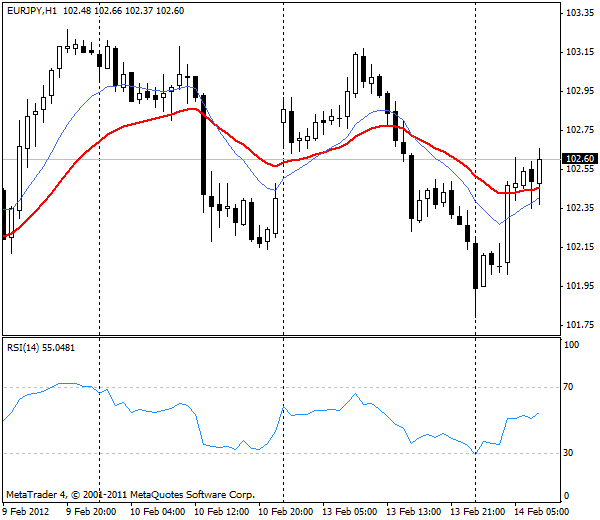The image size is (600, 520).
Task: Click the 103.15 price axis label
Action: coord(580,52)
